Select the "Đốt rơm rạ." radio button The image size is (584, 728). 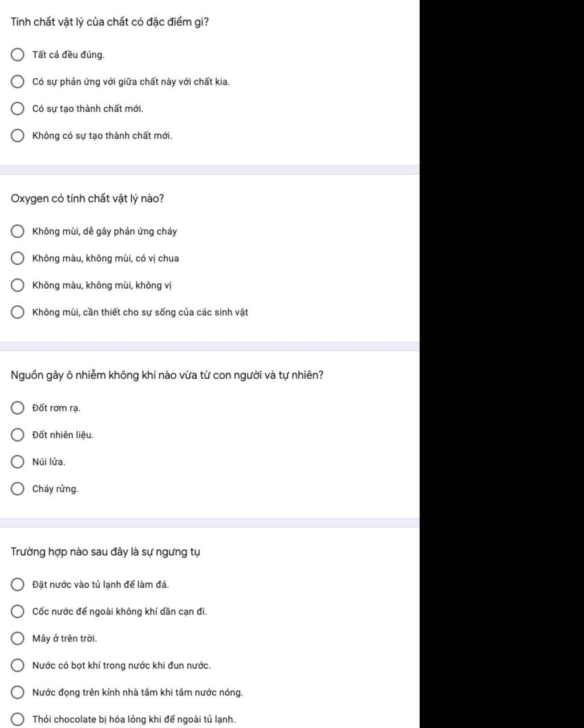click(x=18, y=408)
